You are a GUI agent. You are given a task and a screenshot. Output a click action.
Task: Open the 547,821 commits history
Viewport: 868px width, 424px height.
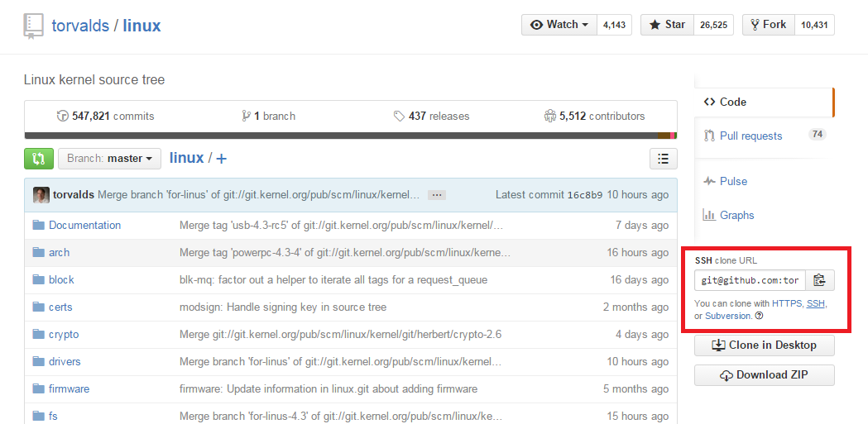[105, 116]
